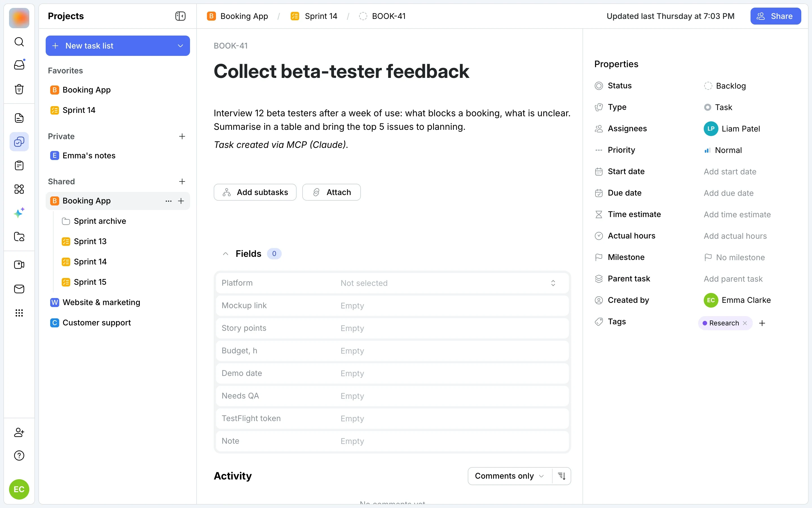This screenshot has width=812, height=508.
Task: Click the invite people icon
Action: point(19,432)
